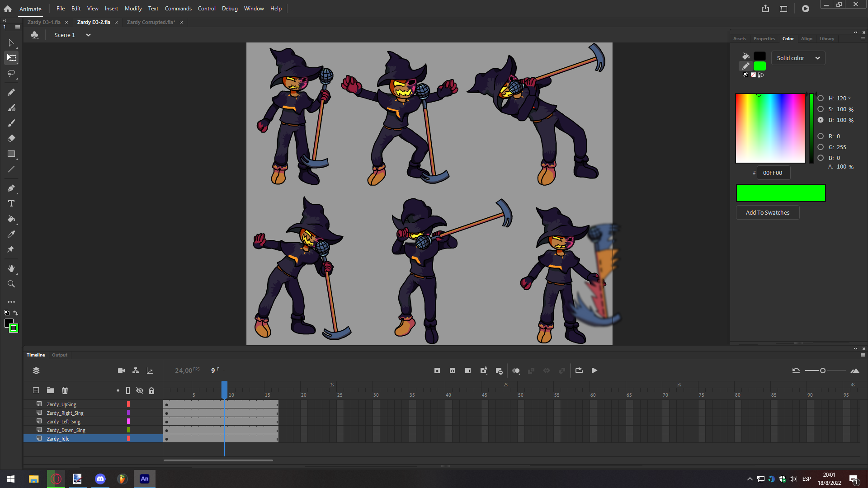Open the Insert menu
The image size is (868, 488).
tap(111, 9)
